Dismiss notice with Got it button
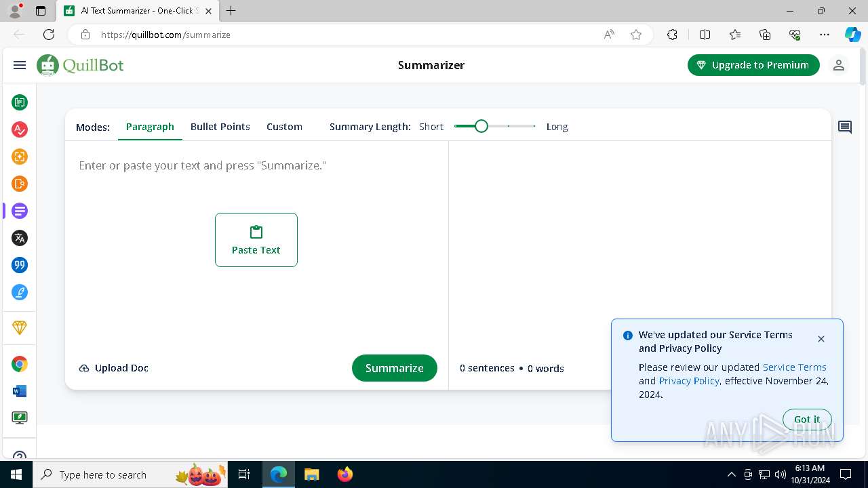The height and width of the screenshot is (488, 868). pos(807,420)
